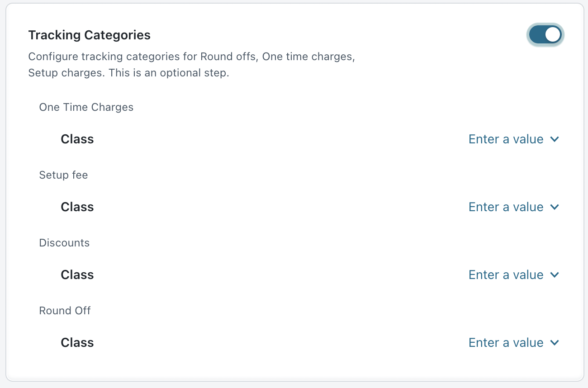Select the Setup fee section label
This screenshot has width=588, height=388.
[x=63, y=175]
